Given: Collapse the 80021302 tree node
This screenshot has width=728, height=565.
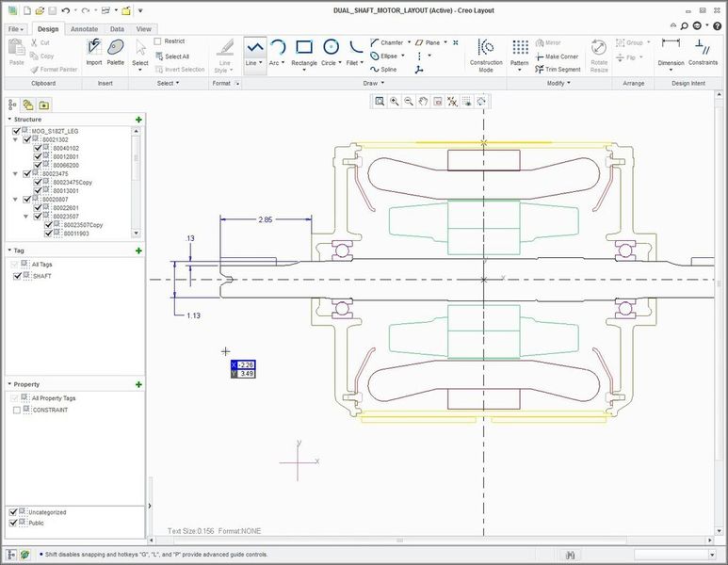Looking at the screenshot, I should 15,139.
